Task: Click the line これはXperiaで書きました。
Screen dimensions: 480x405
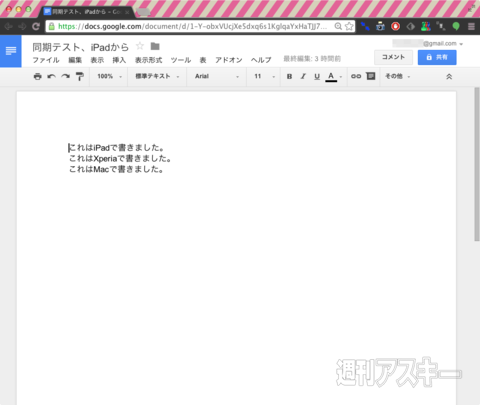Action: click(x=120, y=158)
